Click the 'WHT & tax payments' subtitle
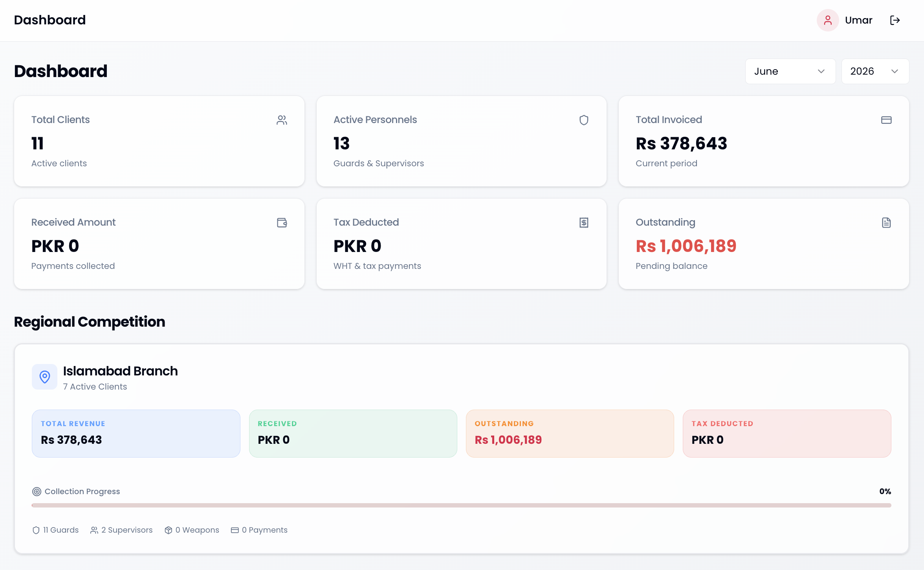 point(377,266)
